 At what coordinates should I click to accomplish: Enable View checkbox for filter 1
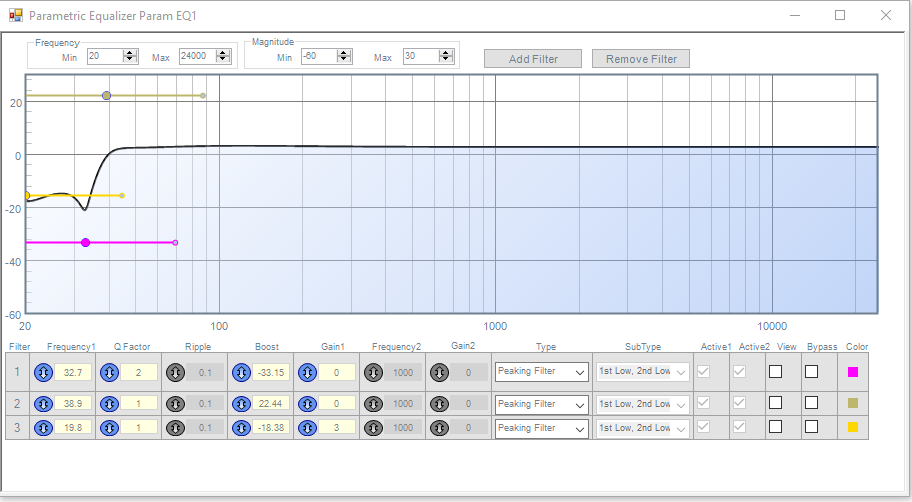click(775, 371)
